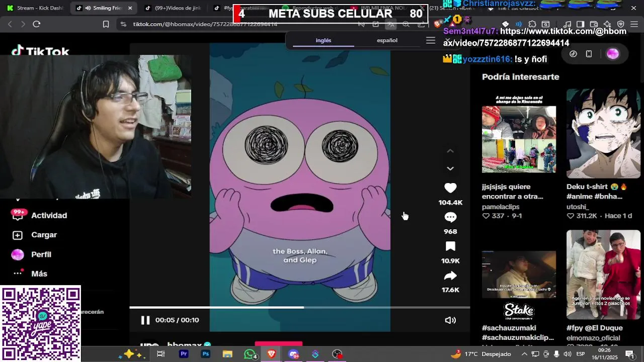
Task: Click the TikTok app download phone icon
Action: pos(589,54)
